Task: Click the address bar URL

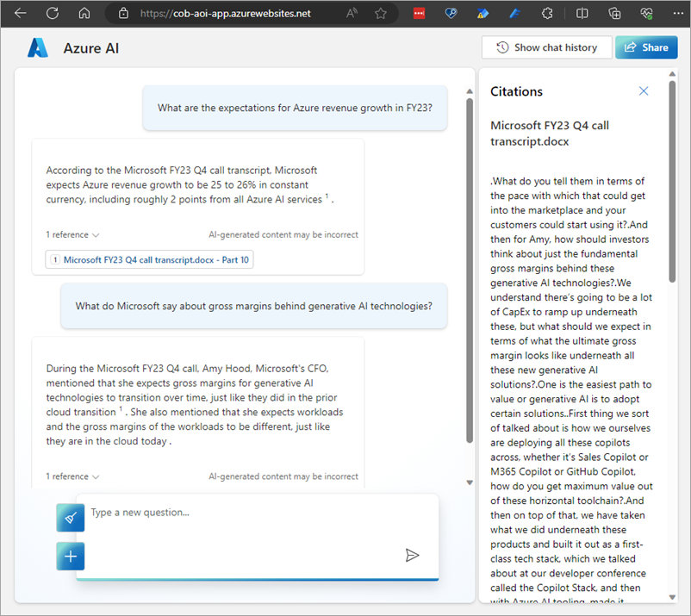Action: [x=225, y=13]
